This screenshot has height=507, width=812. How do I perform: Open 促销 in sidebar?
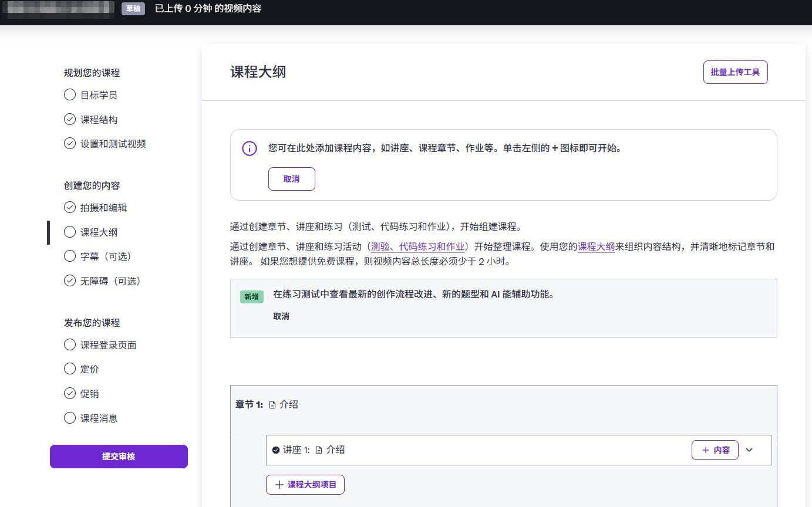(89, 394)
